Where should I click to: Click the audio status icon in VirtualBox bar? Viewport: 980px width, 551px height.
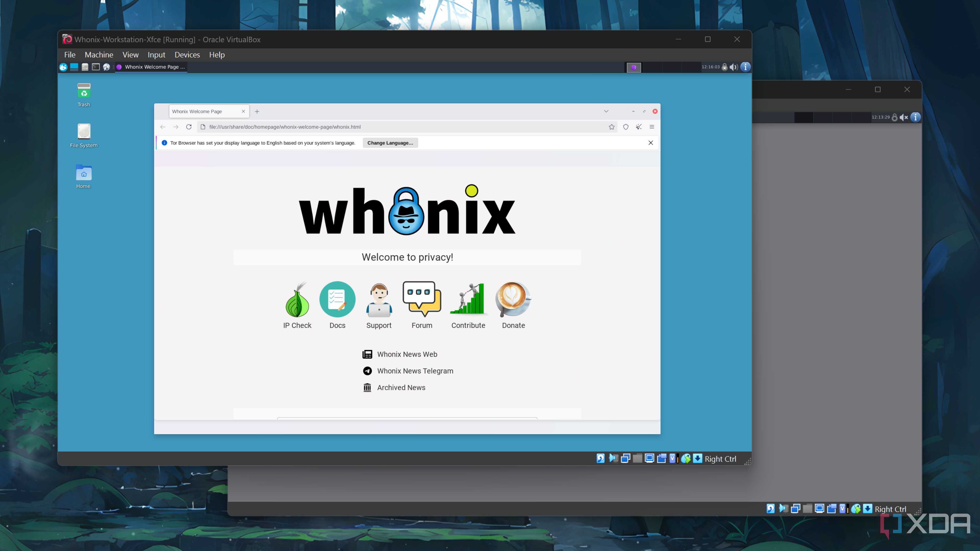point(613,459)
